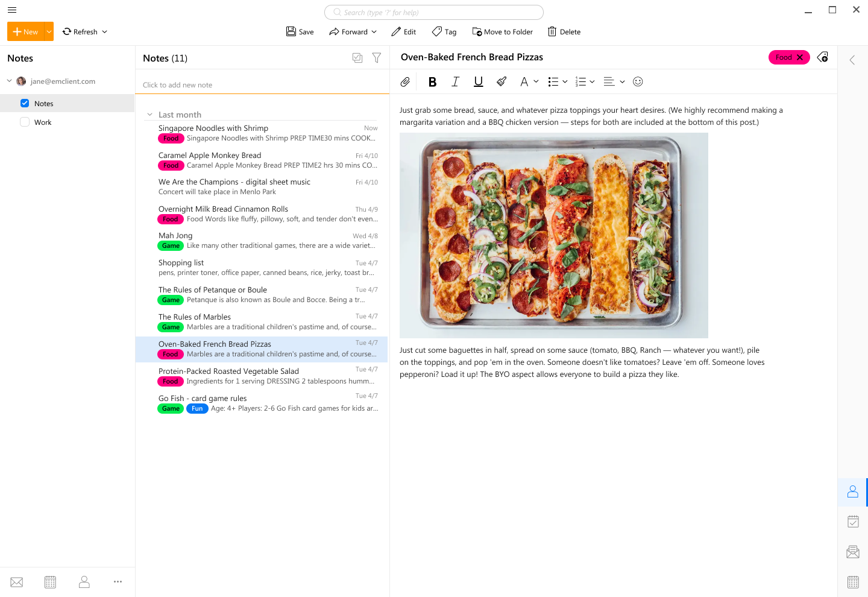Uncheck the Notes folder checkbox
This screenshot has height=597, width=868.
coord(25,103)
